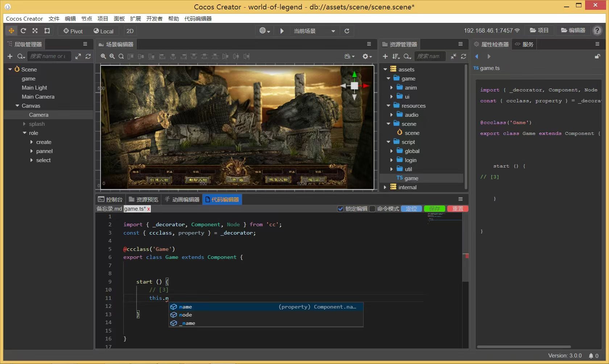Add a new node in hierarchy panel
The width and height of the screenshot is (609, 364).
click(x=10, y=56)
